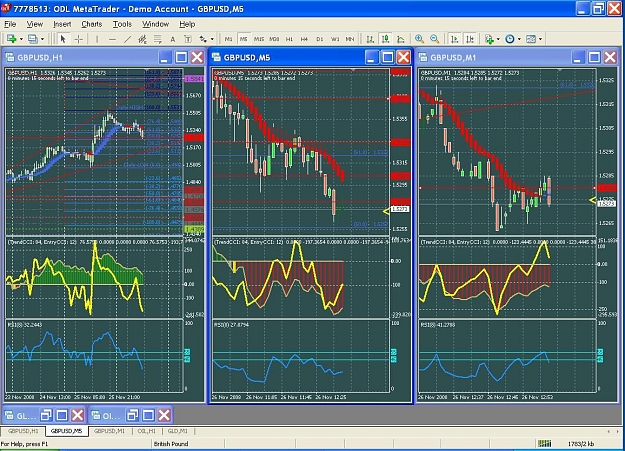Select the Candlesticks chart display icon
Image resolution: width=625 pixels, height=451 pixels.
pyautogui.click(x=385, y=39)
